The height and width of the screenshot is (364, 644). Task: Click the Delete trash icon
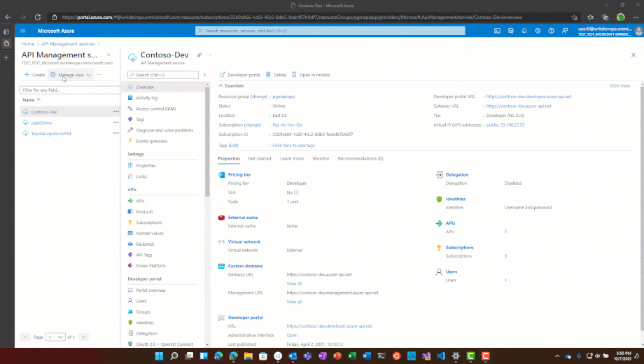pos(276,75)
